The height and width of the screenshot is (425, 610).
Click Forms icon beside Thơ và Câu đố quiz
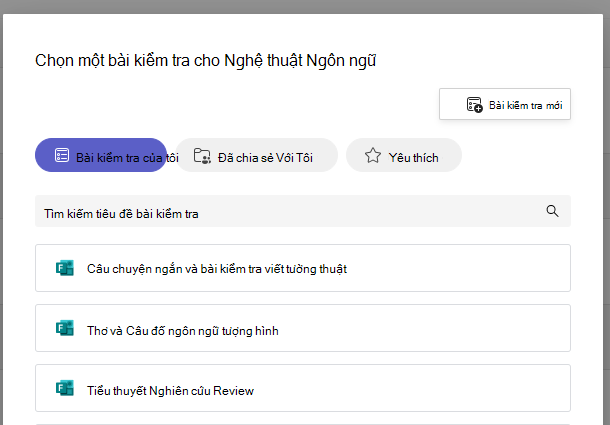coord(65,328)
